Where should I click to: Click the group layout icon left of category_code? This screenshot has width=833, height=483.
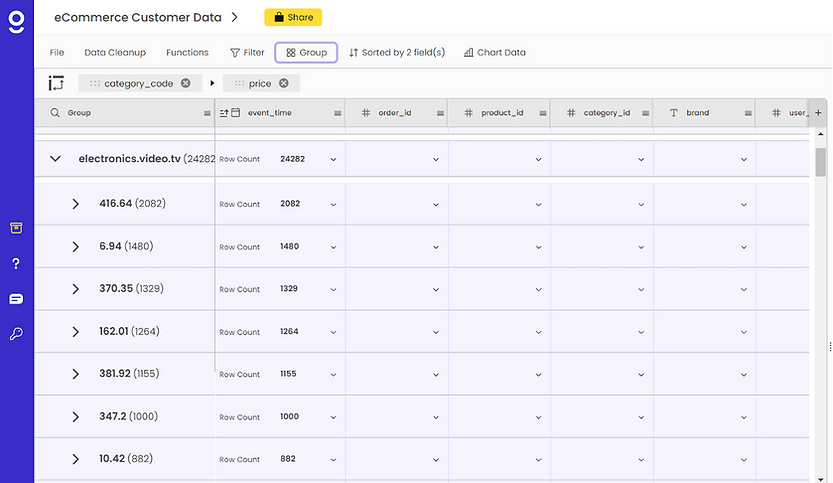[56, 84]
